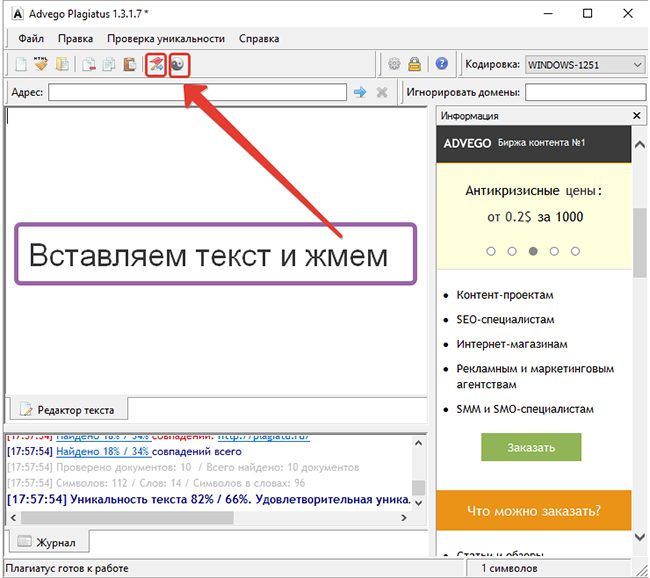Open help with the blue question icon
This screenshot has width=650, height=578.
441,65
